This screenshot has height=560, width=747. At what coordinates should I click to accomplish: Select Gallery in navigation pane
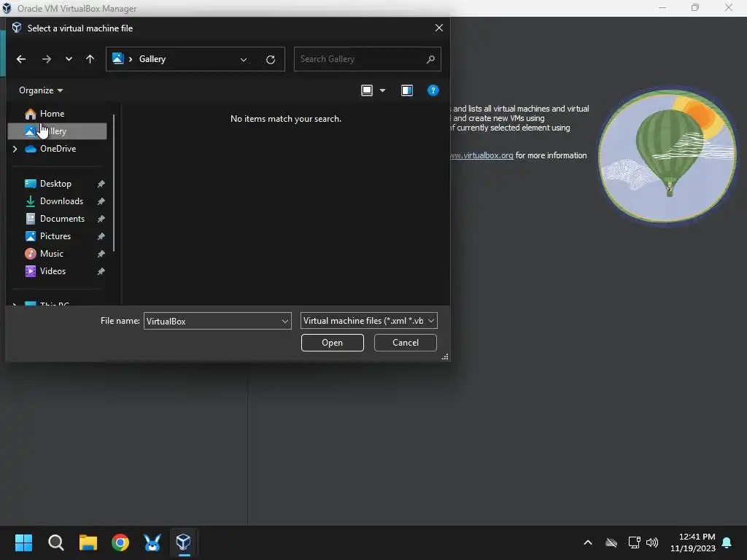tap(57, 131)
